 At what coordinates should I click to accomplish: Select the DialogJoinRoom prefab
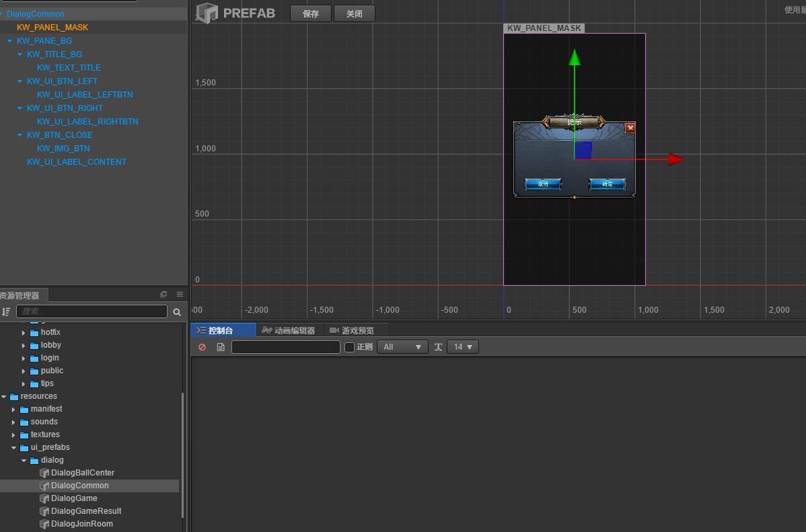pyautogui.click(x=81, y=524)
